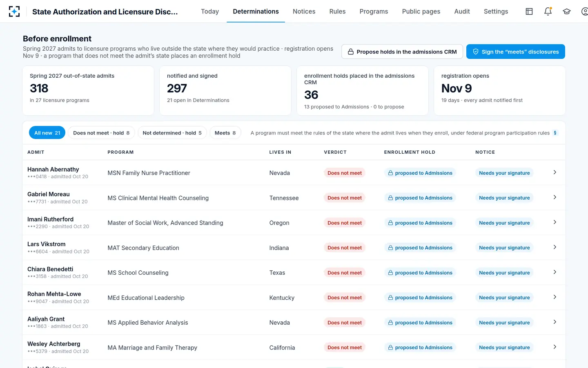Open the layout panel icon
588x368 pixels.
(529, 11)
